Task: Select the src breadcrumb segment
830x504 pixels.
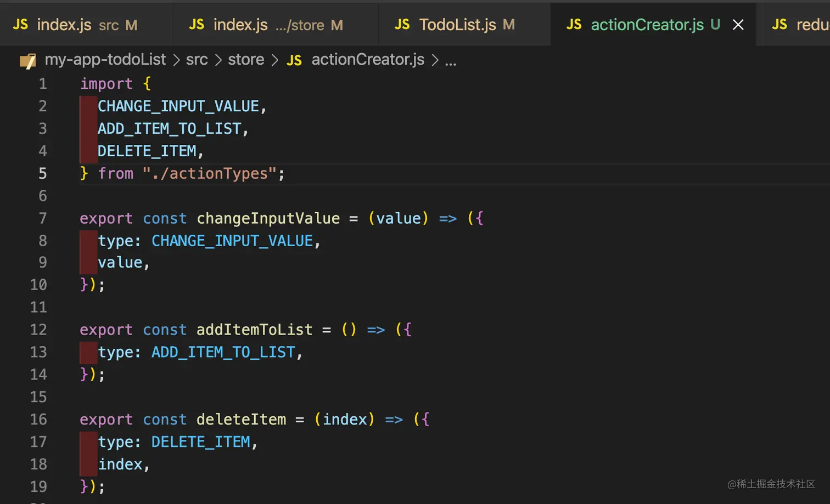Action: point(197,59)
